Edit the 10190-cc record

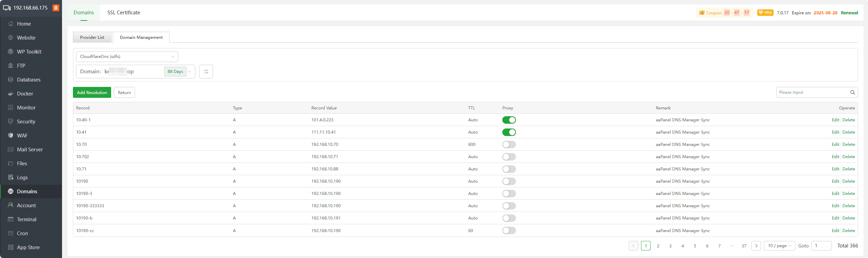pyautogui.click(x=835, y=231)
